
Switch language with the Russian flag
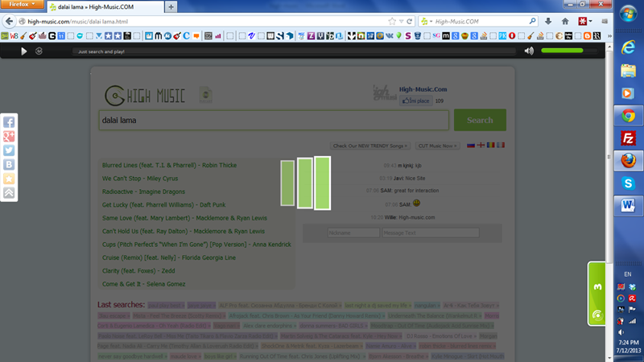(471, 146)
